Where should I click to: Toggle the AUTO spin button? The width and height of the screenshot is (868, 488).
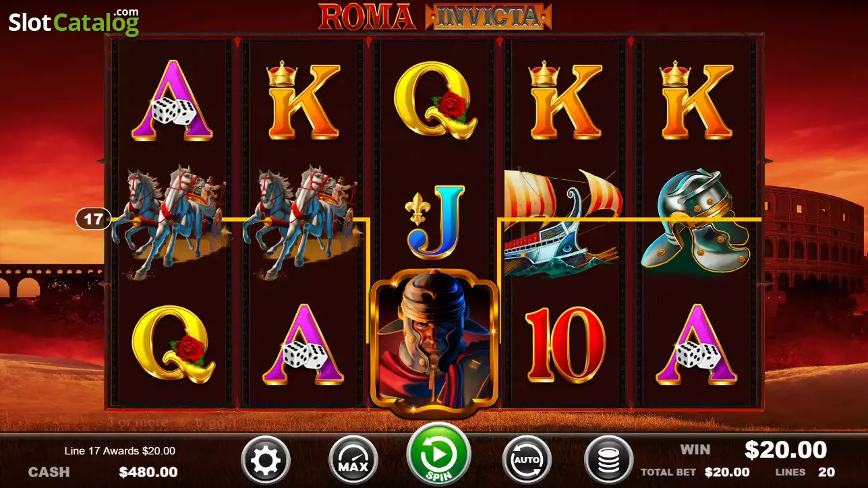click(527, 461)
